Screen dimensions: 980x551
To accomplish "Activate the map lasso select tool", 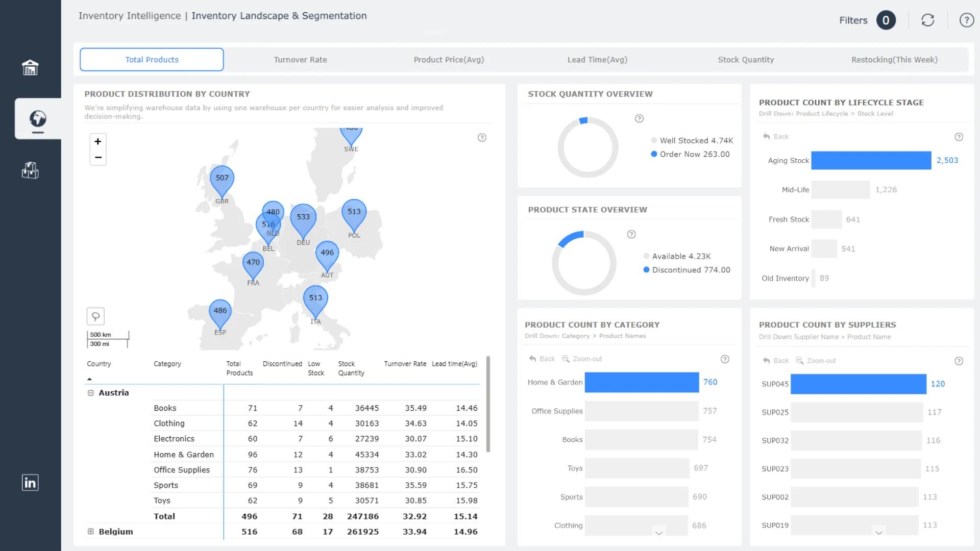I will [95, 316].
